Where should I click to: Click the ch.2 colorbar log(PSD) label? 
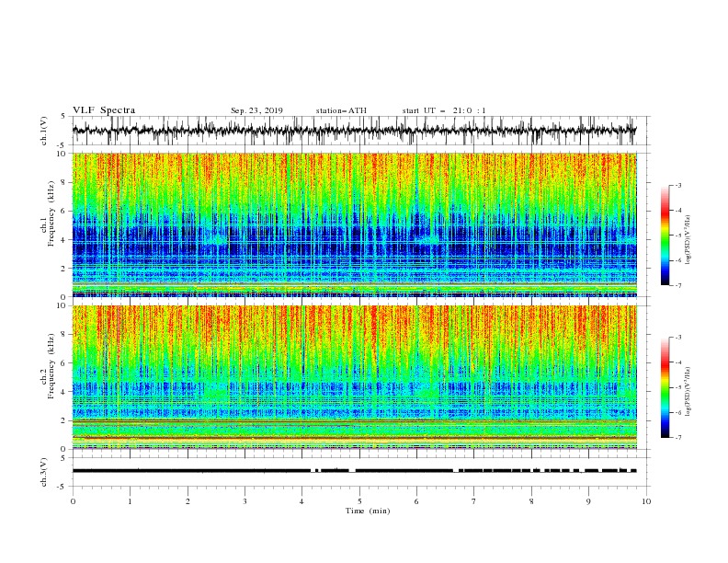688,392
